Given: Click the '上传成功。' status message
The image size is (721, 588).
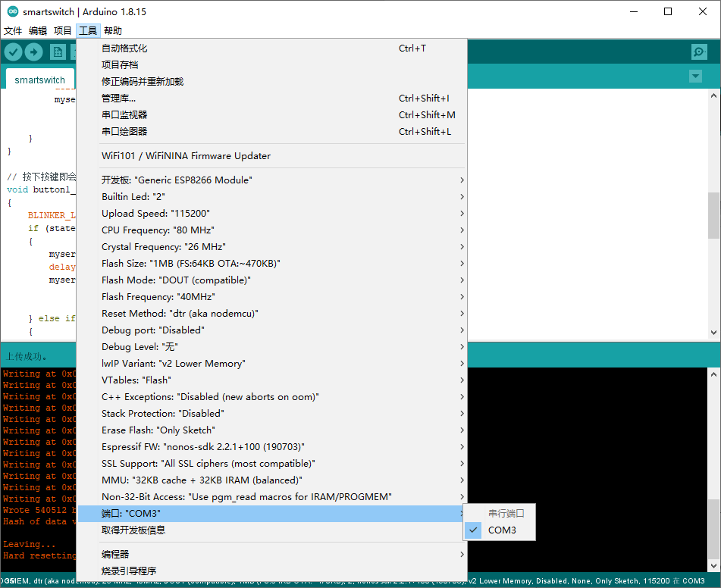Looking at the screenshot, I should point(27,356).
